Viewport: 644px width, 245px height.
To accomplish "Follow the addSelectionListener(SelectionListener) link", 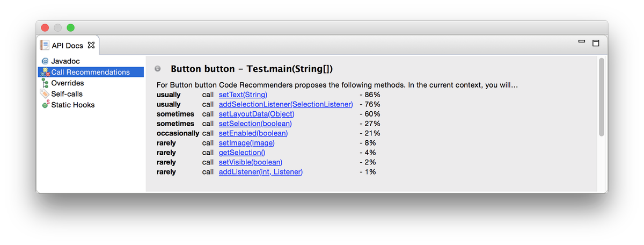I will click(x=286, y=104).
